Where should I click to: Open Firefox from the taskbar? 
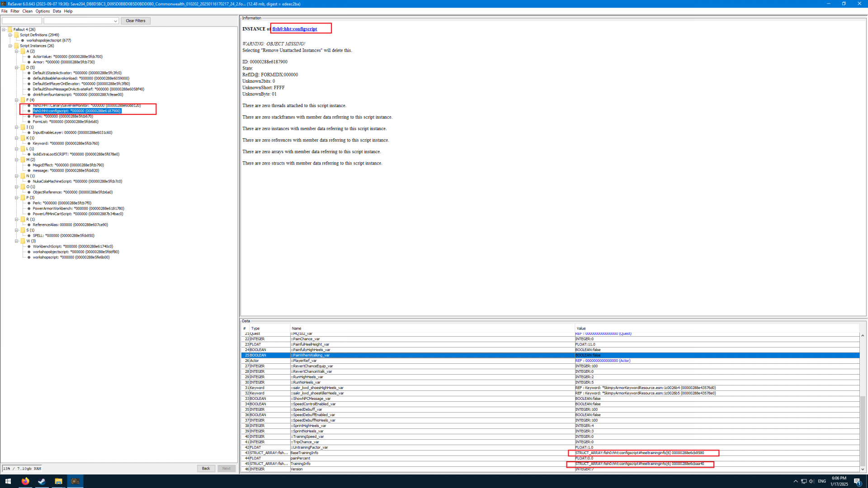[x=25, y=481]
